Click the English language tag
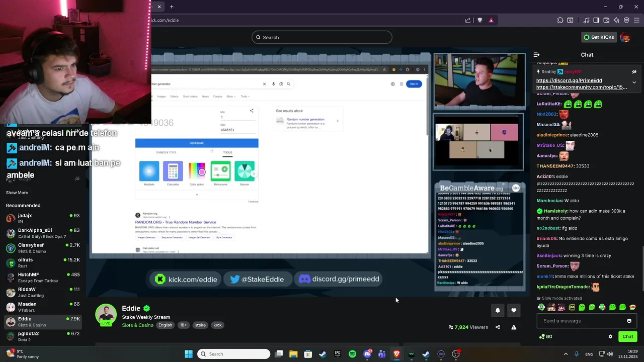The height and width of the screenshot is (362, 644). pyautogui.click(x=165, y=325)
